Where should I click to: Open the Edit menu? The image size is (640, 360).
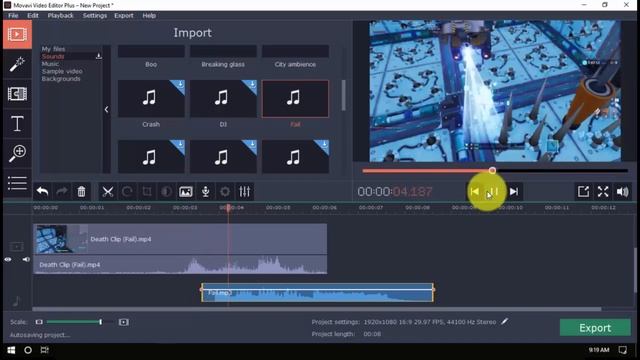(x=33, y=16)
